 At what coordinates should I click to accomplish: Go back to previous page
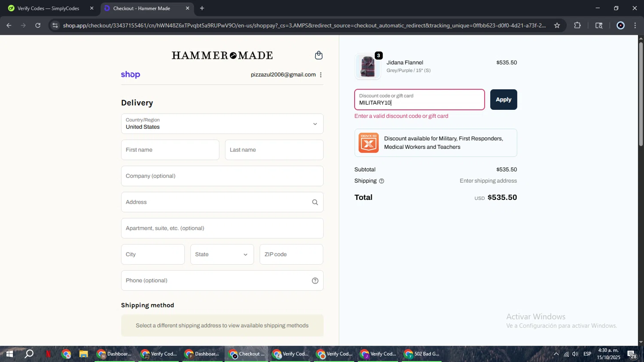pos(9,25)
